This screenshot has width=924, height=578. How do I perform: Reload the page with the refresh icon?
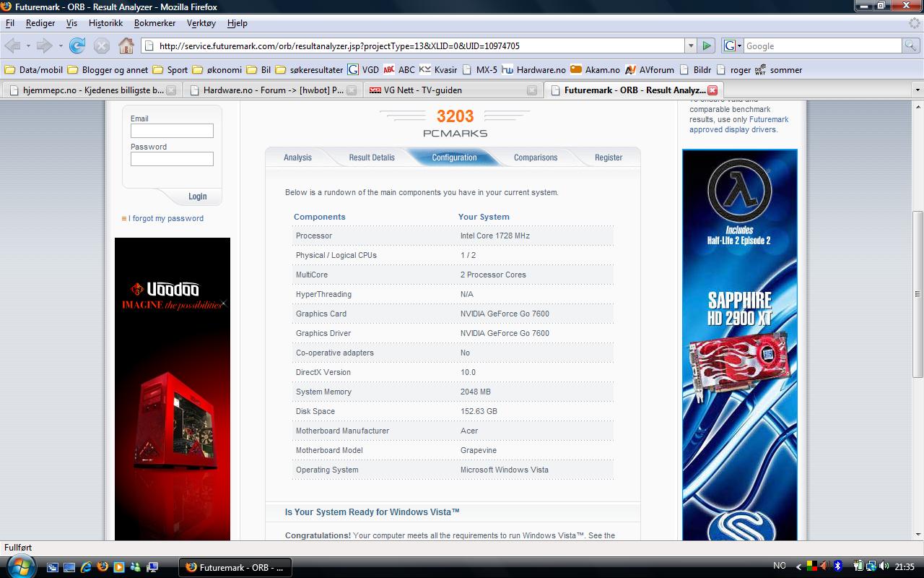(x=77, y=46)
